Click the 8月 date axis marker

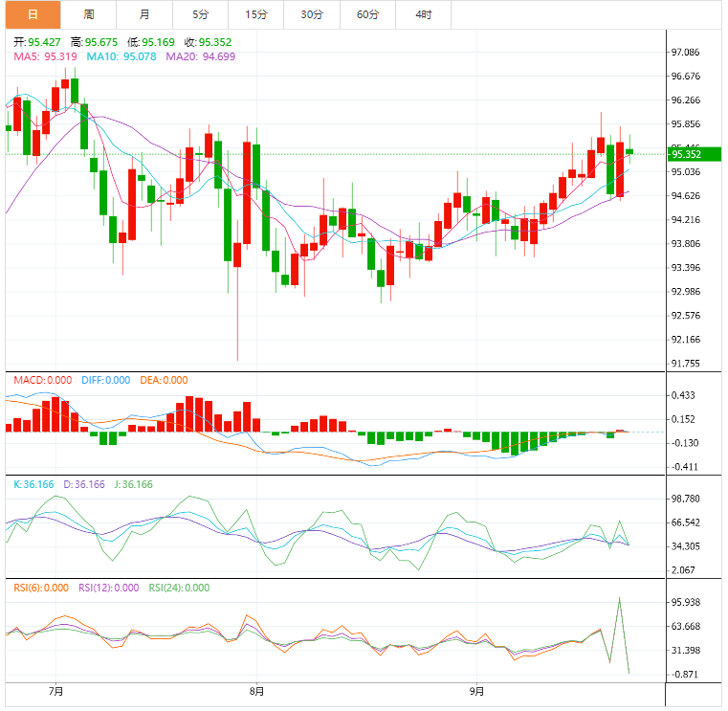point(255,690)
